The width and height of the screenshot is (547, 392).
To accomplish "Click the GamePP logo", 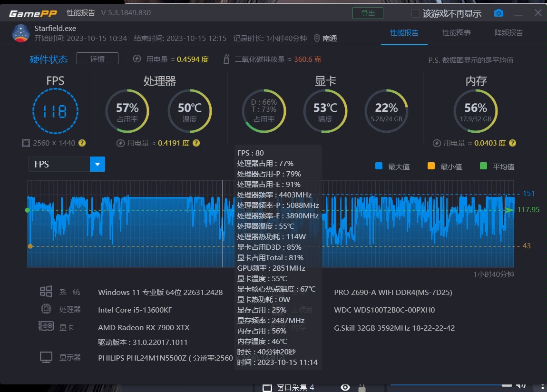I will [x=33, y=13].
